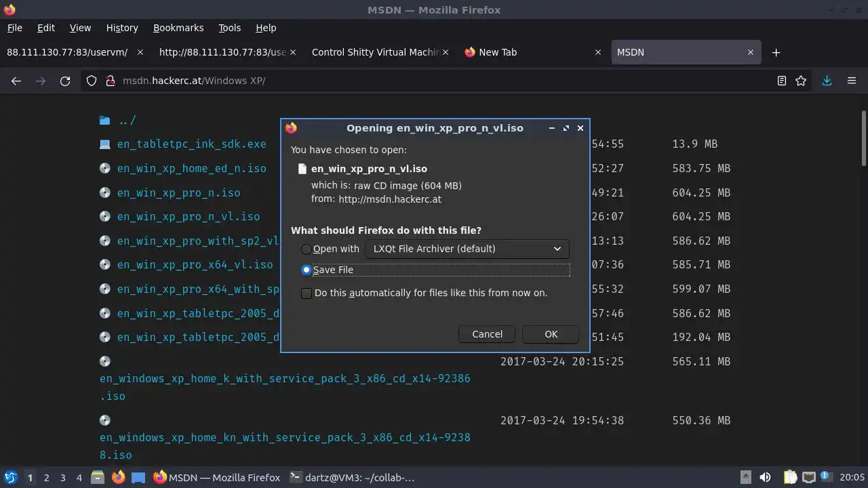The width and height of the screenshot is (868, 488).
Task: Expand the LXQt File Archiver application dropdown
Action: point(467,249)
